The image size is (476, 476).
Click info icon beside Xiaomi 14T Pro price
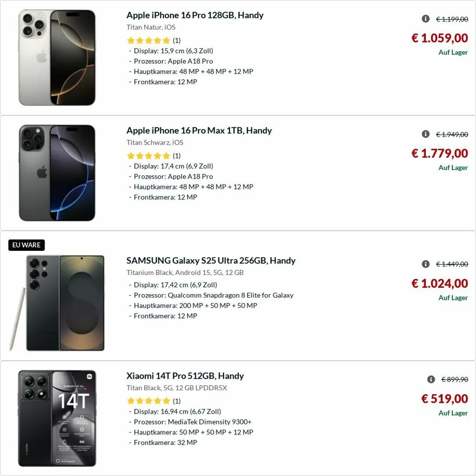pos(431,379)
